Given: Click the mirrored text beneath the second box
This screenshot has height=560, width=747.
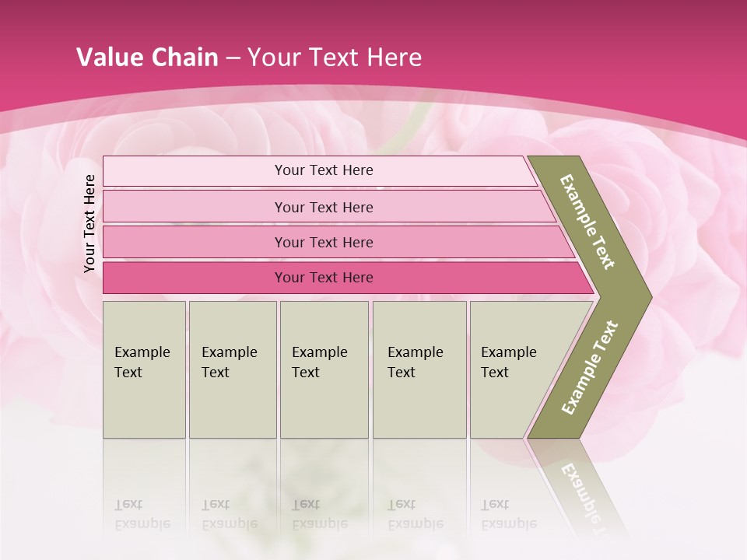Looking at the screenshot, I should 230,513.
